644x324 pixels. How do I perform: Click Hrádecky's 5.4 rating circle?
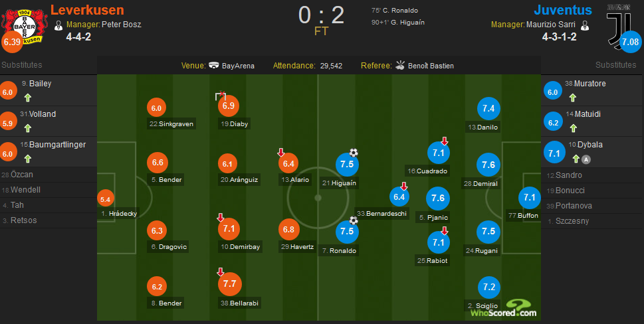click(x=105, y=200)
